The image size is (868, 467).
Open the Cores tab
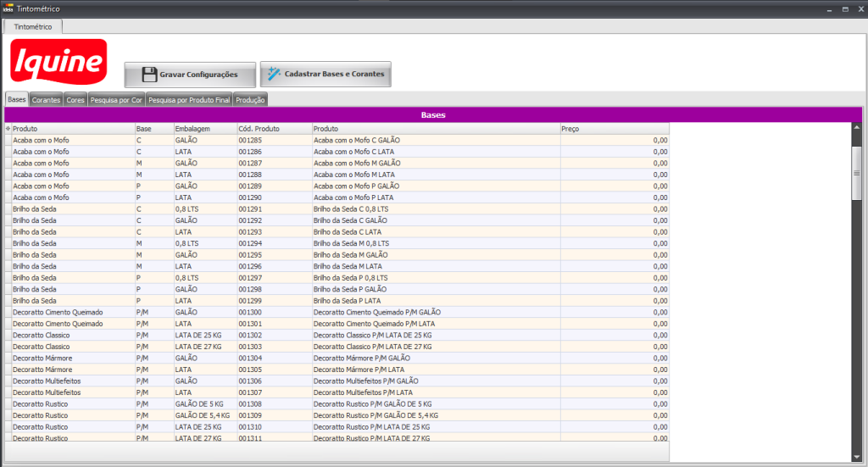pyautogui.click(x=75, y=100)
